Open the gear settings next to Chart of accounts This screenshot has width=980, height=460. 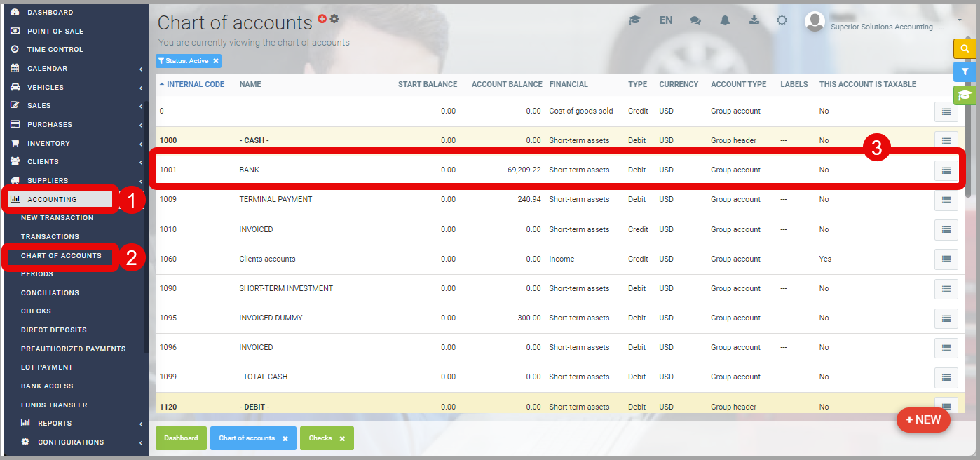[334, 19]
